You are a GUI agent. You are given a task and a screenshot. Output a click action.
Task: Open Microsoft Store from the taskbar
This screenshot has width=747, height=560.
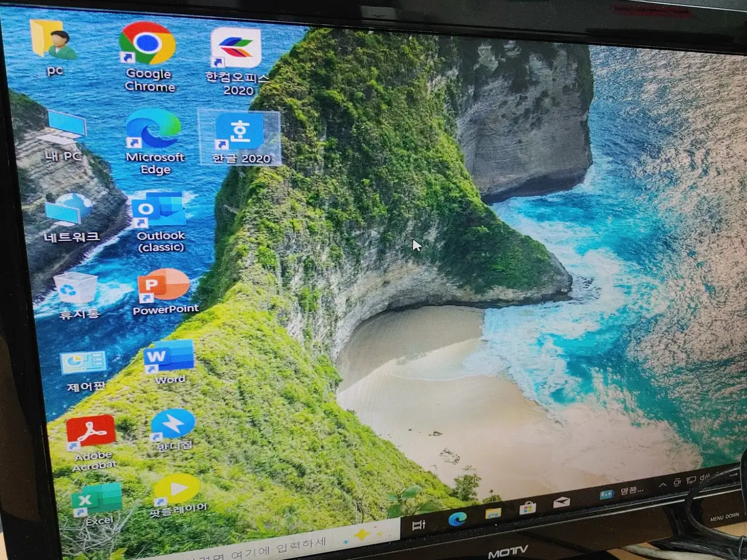point(527,508)
